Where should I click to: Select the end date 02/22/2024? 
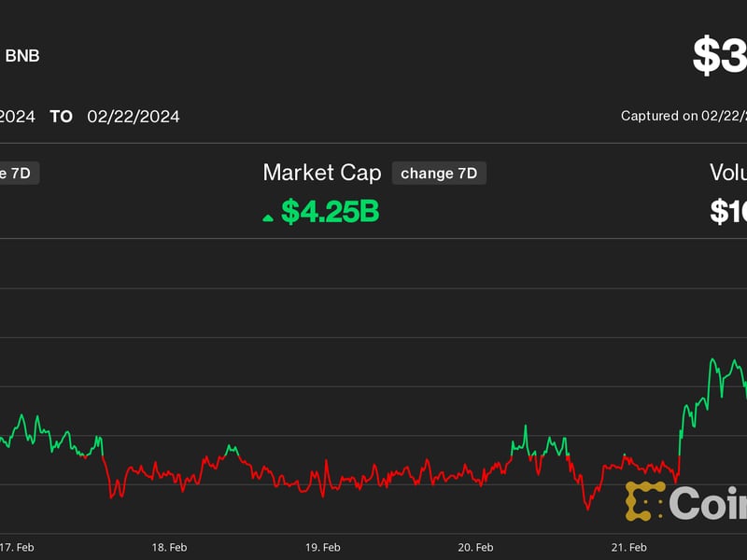[x=134, y=117]
